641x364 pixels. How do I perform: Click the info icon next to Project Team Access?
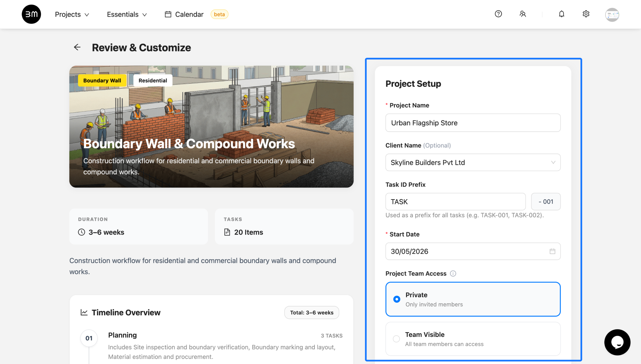coord(453,274)
